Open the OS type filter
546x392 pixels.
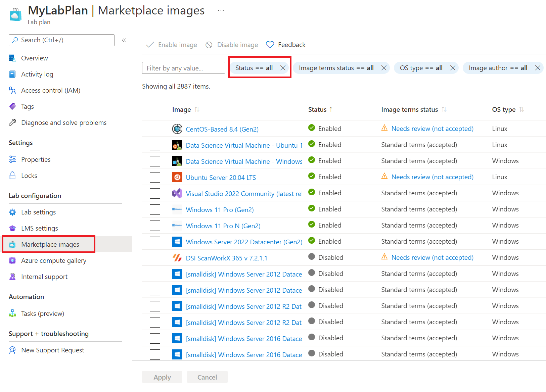(x=421, y=67)
